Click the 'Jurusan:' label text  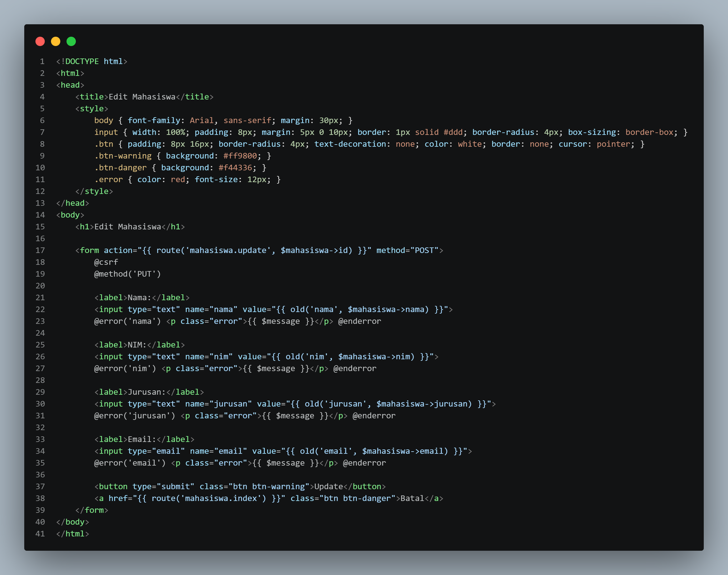[x=147, y=393]
